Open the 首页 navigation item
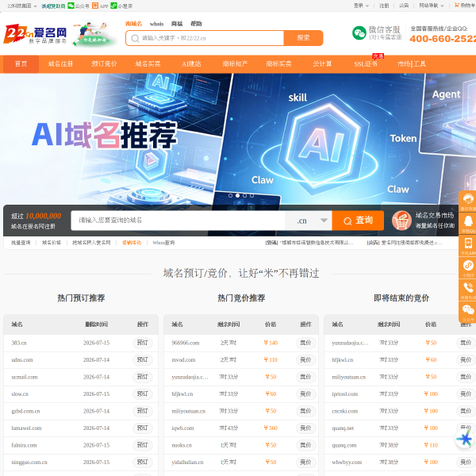 pyautogui.click(x=21, y=63)
